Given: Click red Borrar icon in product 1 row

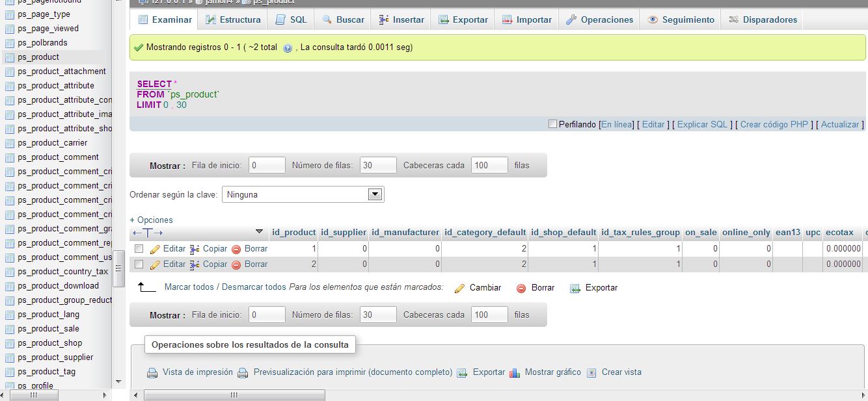Looking at the screenshot, I should (x=236, y=249).
